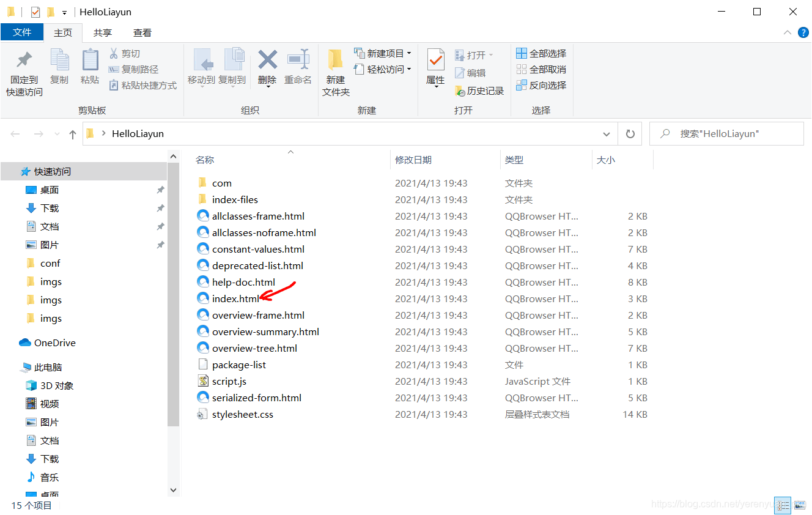812x515 pixels.
Task: Click the sidebar scrollbar down arrow
Action: pos(172,490)
